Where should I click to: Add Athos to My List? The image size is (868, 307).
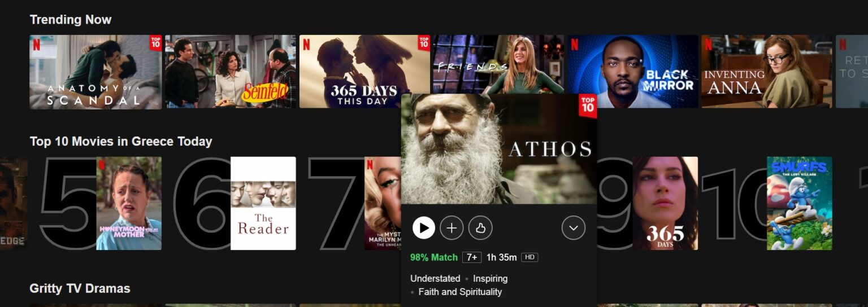click(452, 228)
